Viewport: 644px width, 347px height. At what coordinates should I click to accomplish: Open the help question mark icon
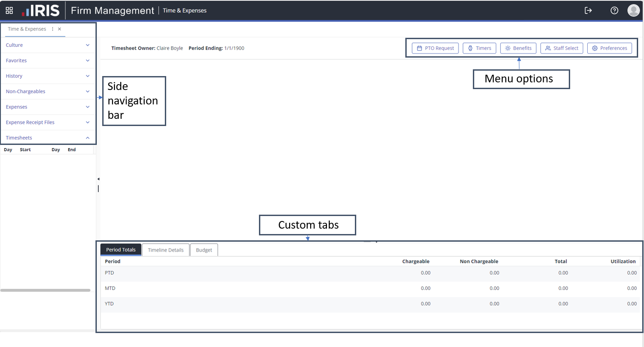click(614, 10)
